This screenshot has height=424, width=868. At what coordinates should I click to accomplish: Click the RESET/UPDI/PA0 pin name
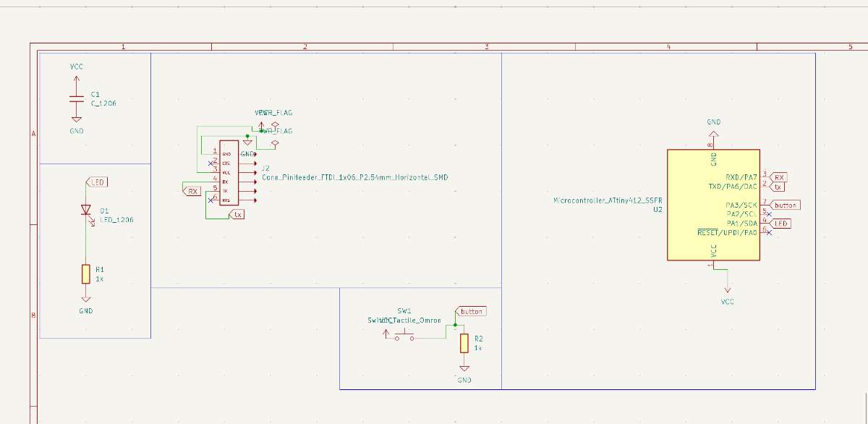[x=727, y=232]
